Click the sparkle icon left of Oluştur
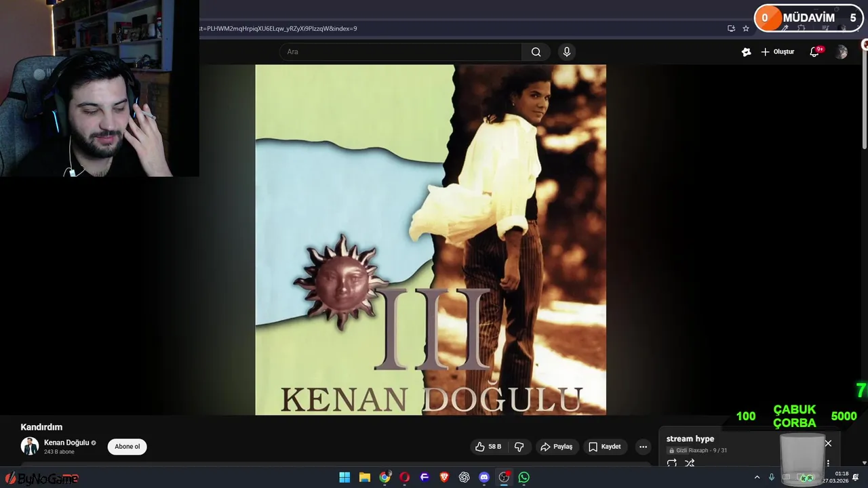 coord(746,52)
